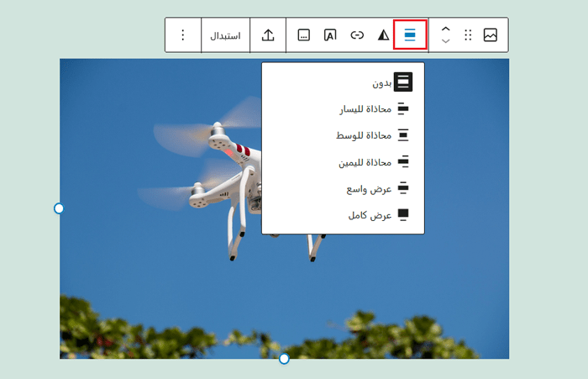Move block up with the up chevron
588x379 pixels.
point(446,29)
